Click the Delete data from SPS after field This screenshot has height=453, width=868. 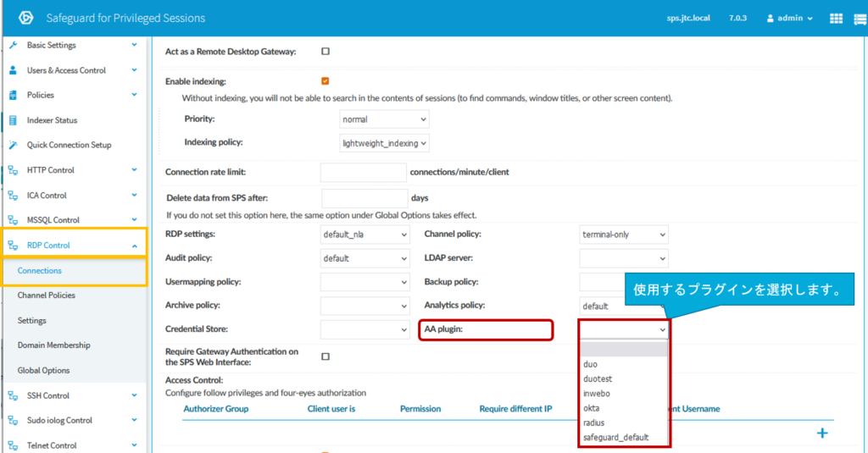[x=364, y=198]
